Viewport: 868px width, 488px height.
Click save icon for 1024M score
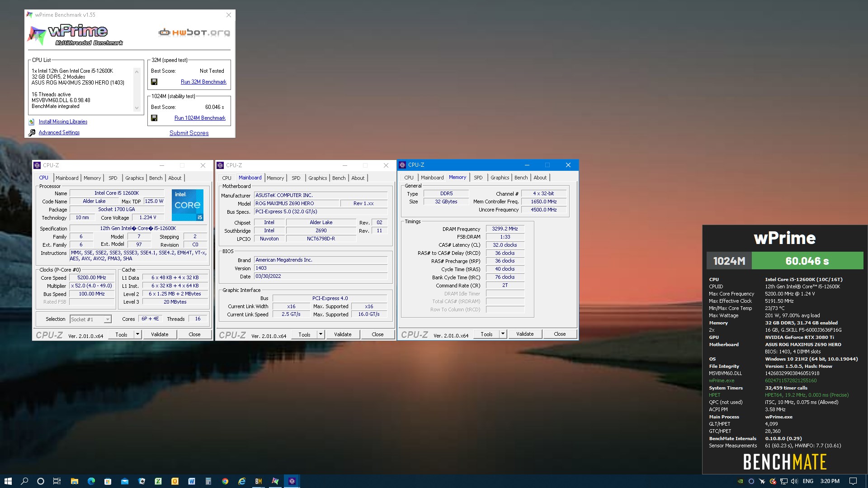point(154,118)
